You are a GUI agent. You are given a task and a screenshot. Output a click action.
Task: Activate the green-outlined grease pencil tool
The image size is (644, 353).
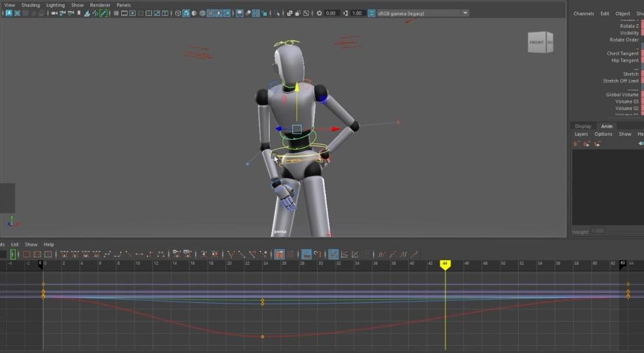(x=103, y=13)
